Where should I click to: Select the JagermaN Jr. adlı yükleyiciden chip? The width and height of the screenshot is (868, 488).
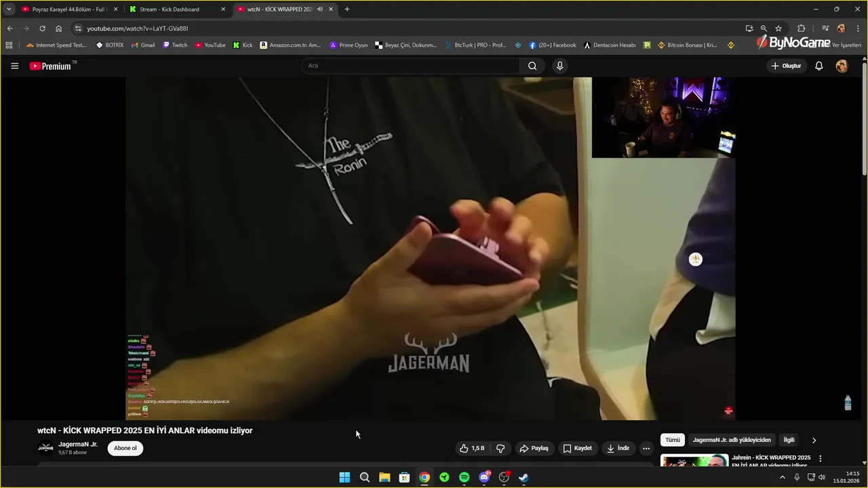pyautogui.click(x=732, y=440)
